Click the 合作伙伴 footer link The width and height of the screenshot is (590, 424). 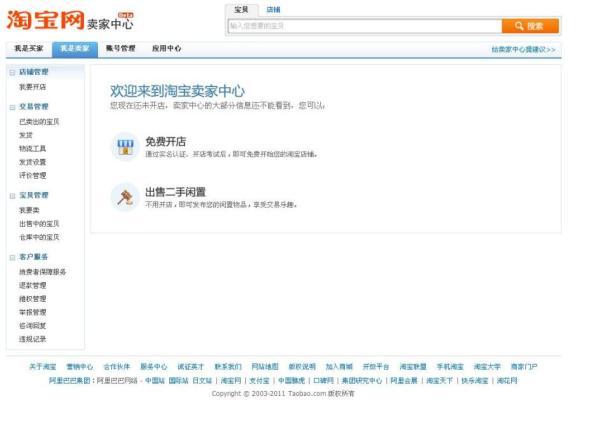[117, 367]
